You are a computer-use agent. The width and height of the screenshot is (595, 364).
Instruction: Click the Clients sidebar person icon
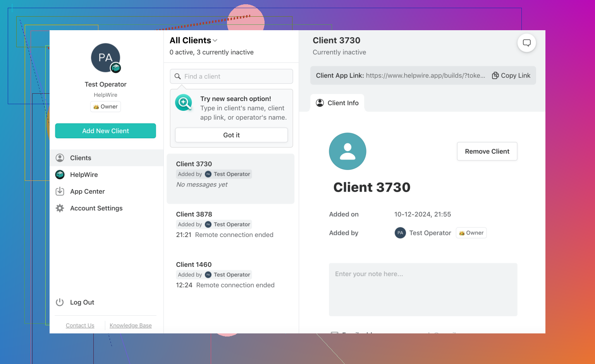coord(60,158)
